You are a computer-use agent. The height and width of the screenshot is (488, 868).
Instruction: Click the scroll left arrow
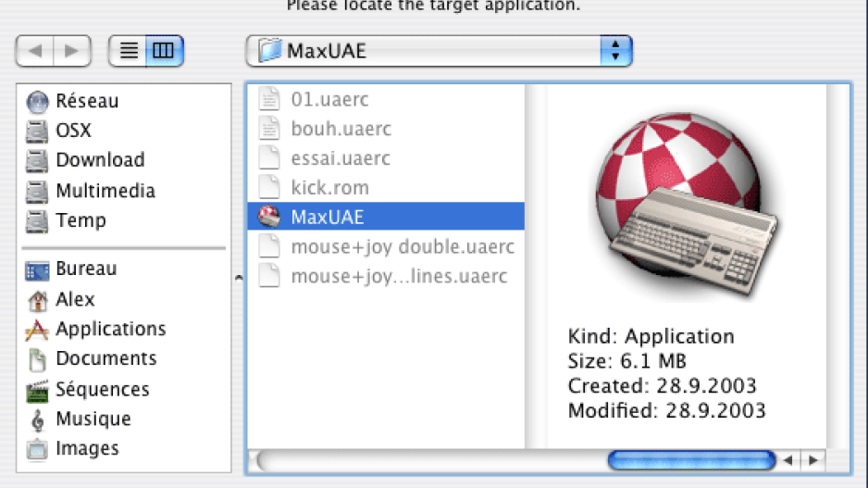click(x=788, y=460)
